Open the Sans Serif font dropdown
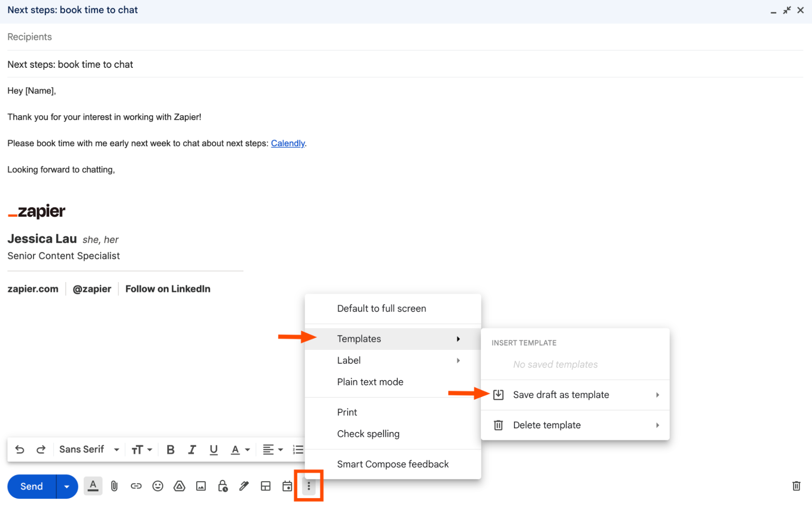Image resolution: width=812 pixels, height=505 pixels. (x=89, y=449)
